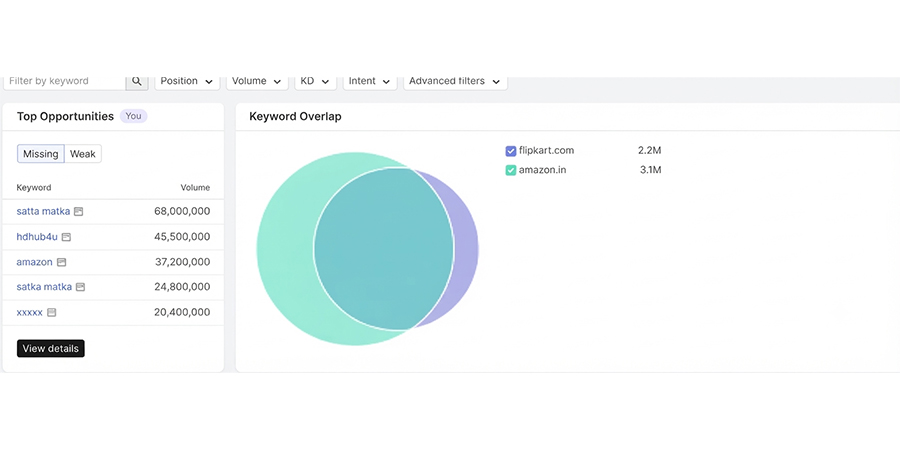Click the overlapping area of Venn diagram

383,248
